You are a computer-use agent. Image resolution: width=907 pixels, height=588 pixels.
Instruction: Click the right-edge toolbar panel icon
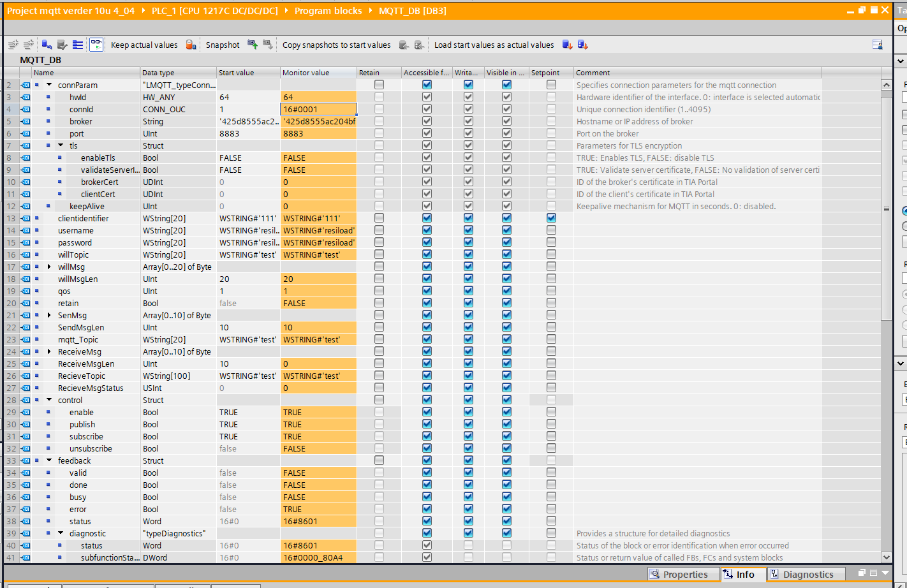pyautogui.click(x=878, y=45)
